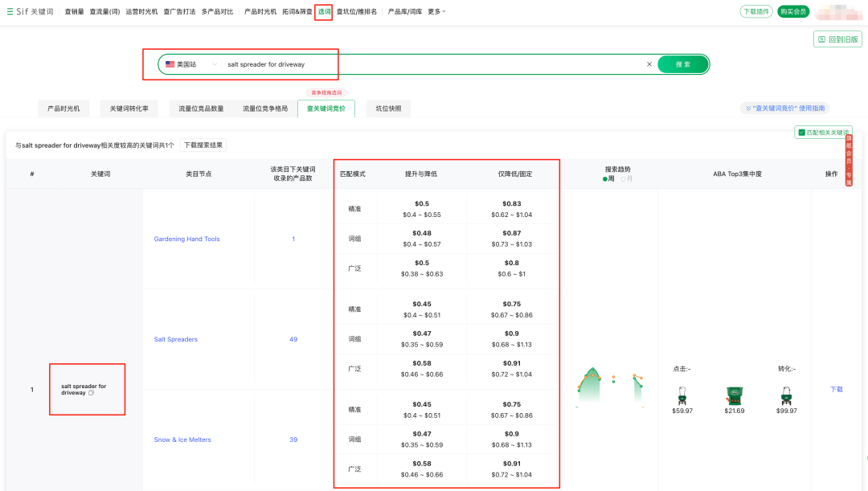Screen dimensions: 868x491
Task: Click the $59.97 product thumbnail
Action: pyautogui.click(x=682, y=397)
